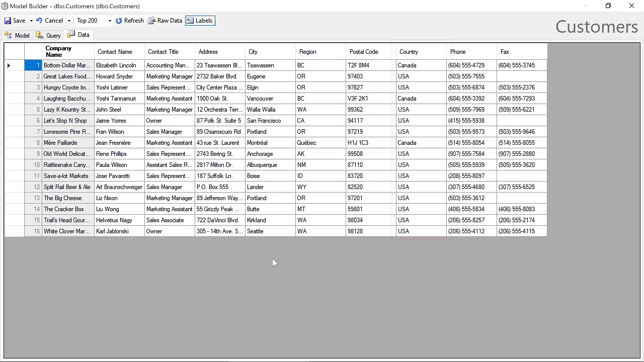
Task: Restore down the Model Builder window
Action: [608, 6]
